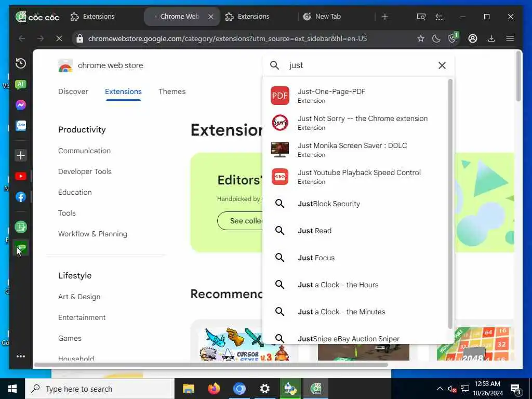Close the Chrome Web Store tab
This screenshot has height=399, width=532.
(x=211, y=17)
